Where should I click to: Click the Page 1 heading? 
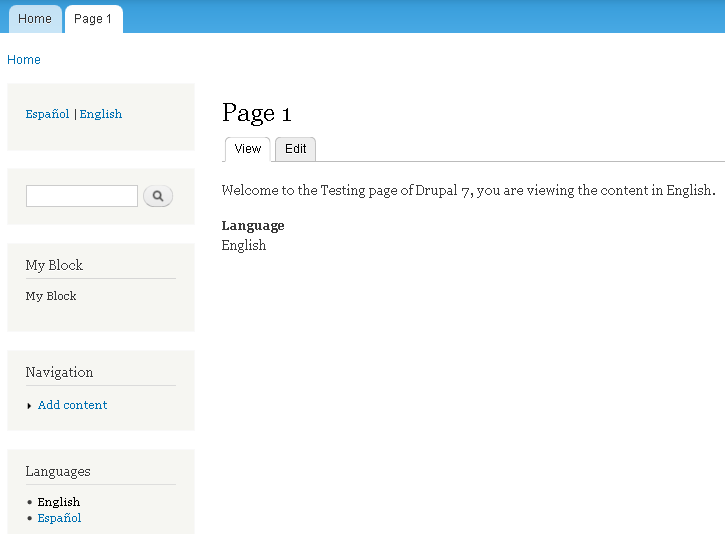click(x=257, y=113)
